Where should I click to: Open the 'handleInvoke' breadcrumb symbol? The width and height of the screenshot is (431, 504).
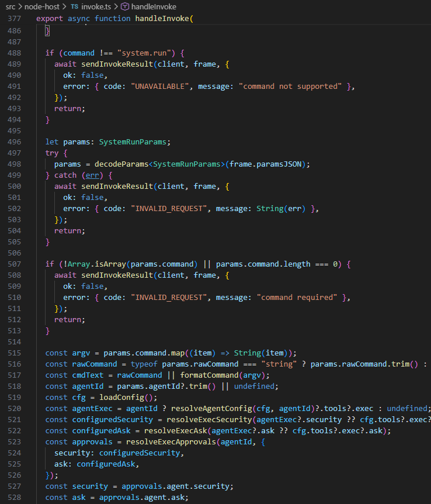click(x=154, y=6)
